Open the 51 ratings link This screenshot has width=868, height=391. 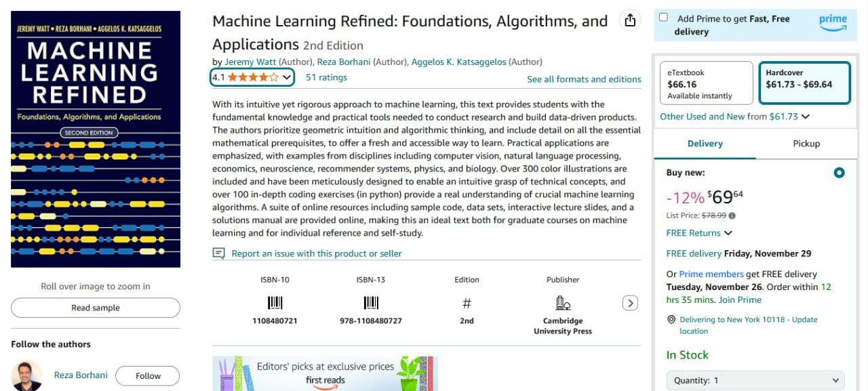point(326,77)
